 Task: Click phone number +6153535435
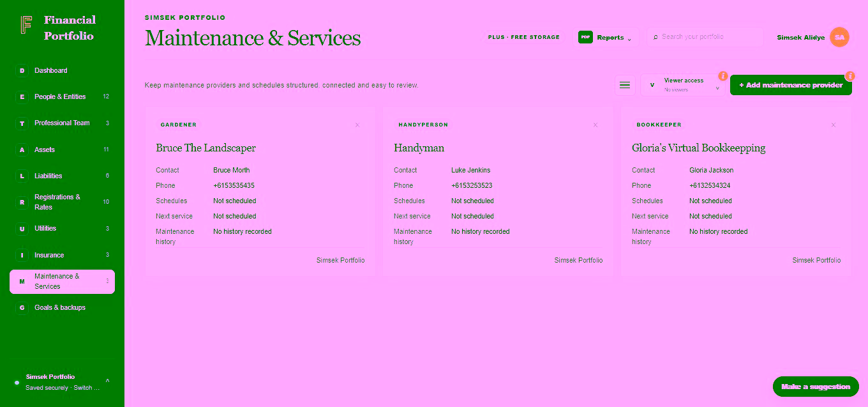tap(234, 186)
